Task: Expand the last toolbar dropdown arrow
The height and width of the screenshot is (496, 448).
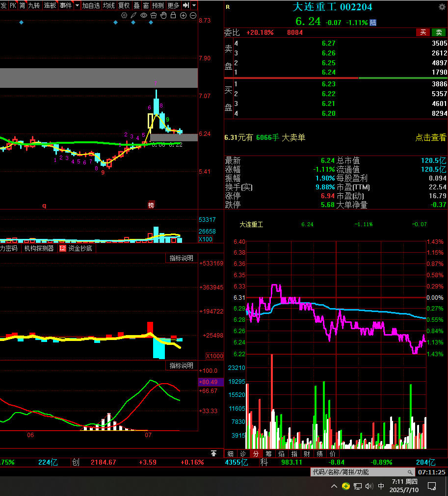Action: tap(194, 5)
